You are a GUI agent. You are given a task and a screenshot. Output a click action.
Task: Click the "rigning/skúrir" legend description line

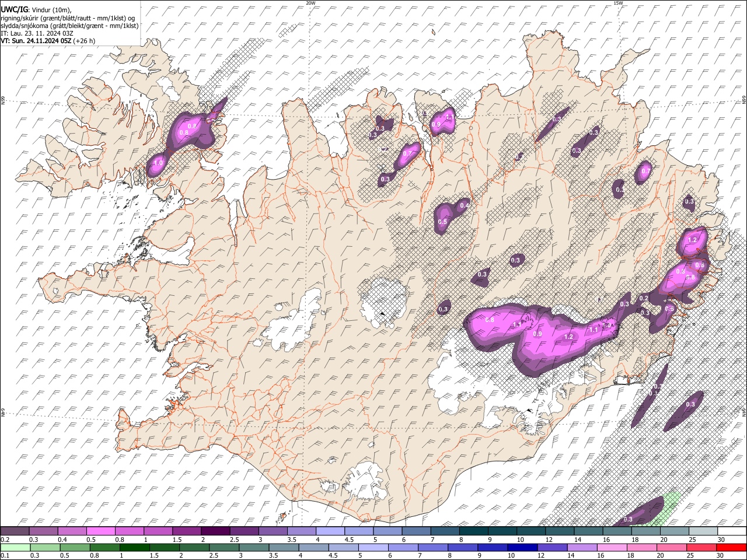[x=68, y=17]
